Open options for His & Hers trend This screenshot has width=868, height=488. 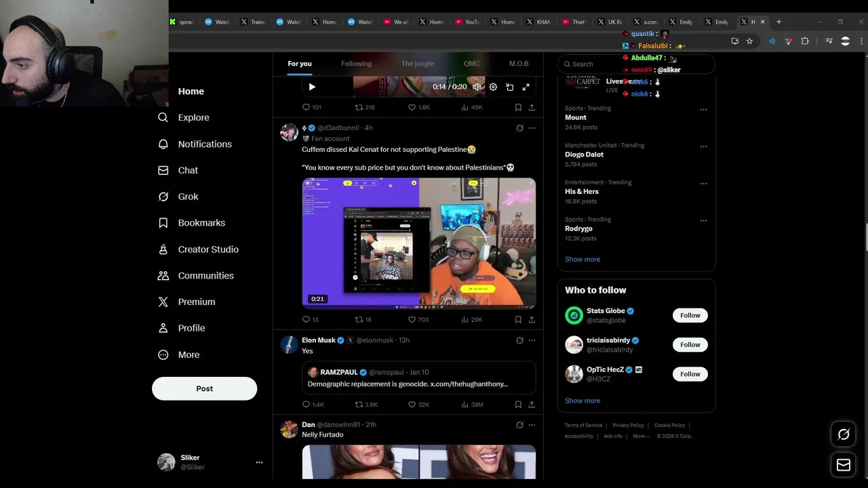(703, 183)
